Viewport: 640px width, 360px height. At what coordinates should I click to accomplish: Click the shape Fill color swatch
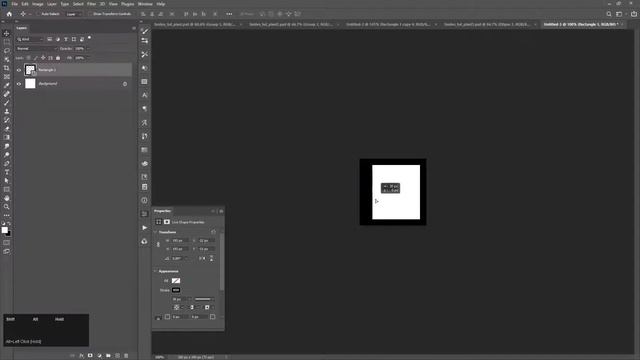coord(176,281)
